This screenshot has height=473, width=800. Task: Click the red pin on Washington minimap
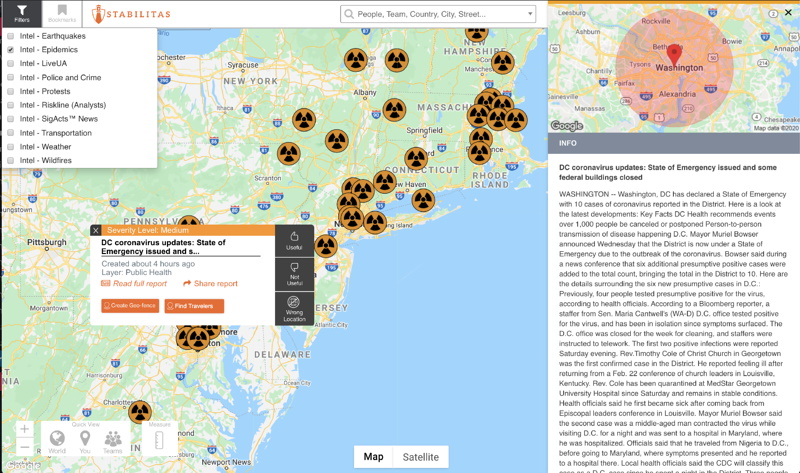pyautogui.click(x=674, y=56)
